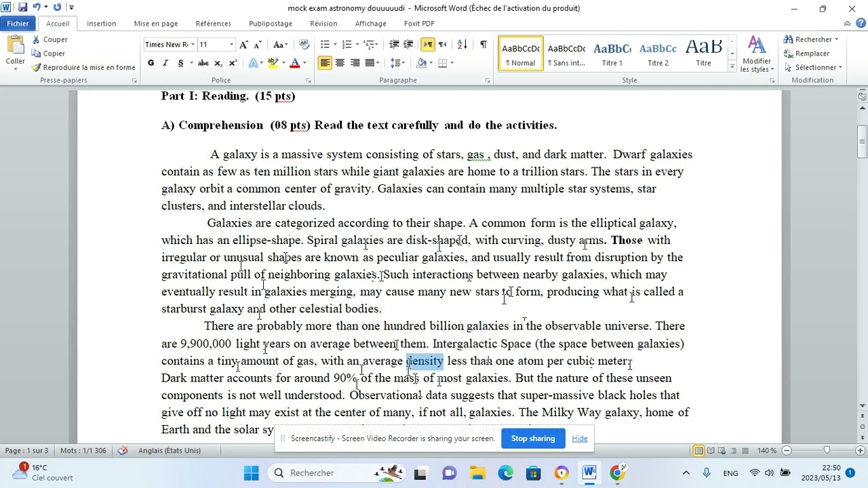Open the Remplacer replace dialog
The width and height of the screenshot is (868, 488).
point(806,54)
